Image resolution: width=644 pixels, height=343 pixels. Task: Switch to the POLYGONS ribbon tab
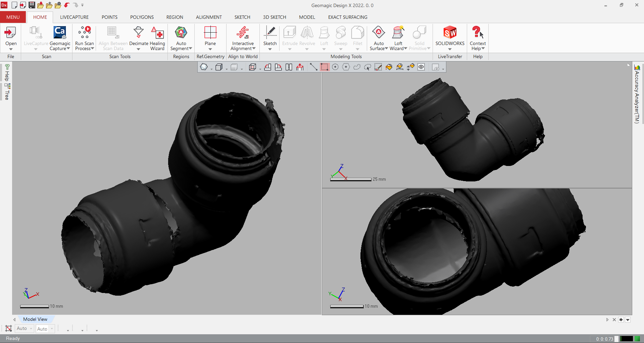(x=142, y=17)
